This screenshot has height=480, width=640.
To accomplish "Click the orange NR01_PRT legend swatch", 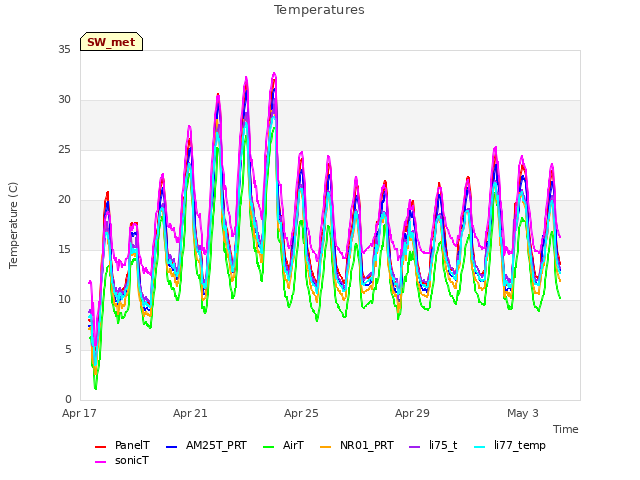I will pos(326,447).
